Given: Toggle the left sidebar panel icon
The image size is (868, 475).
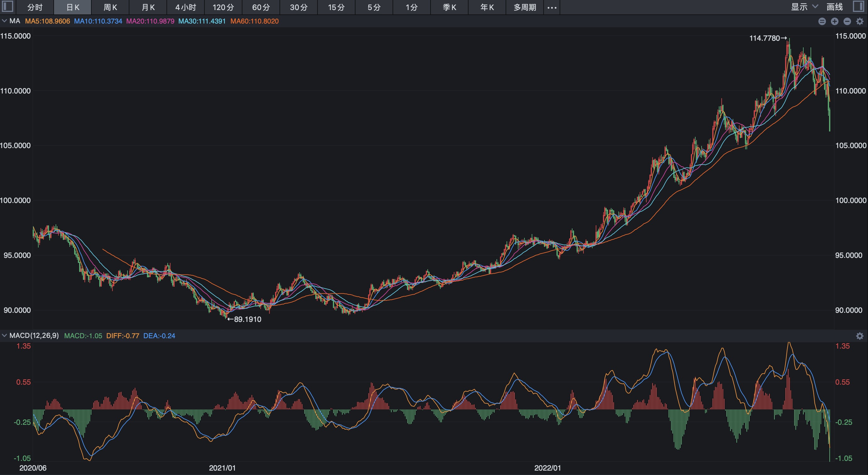Looking at the screenshot, I should coord(8,6).
